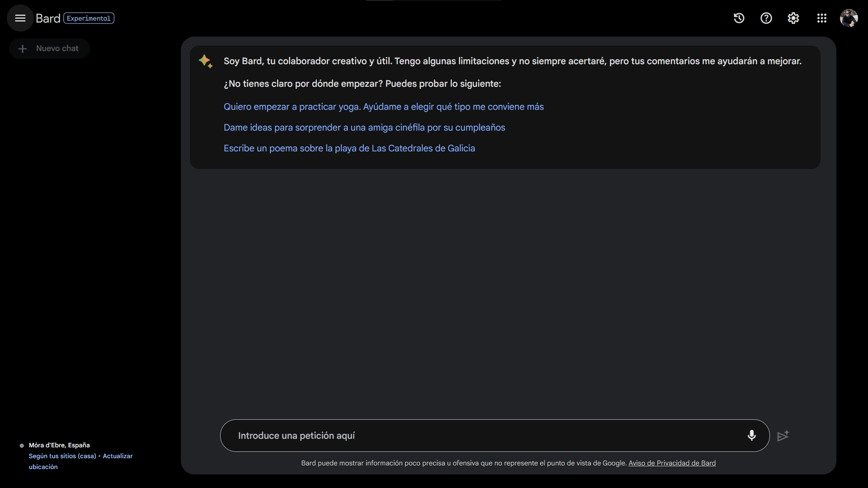The height and width of the screenshot is (488, 868).
Task: Toggle the hamburger main menu
Action: point(20,18)
